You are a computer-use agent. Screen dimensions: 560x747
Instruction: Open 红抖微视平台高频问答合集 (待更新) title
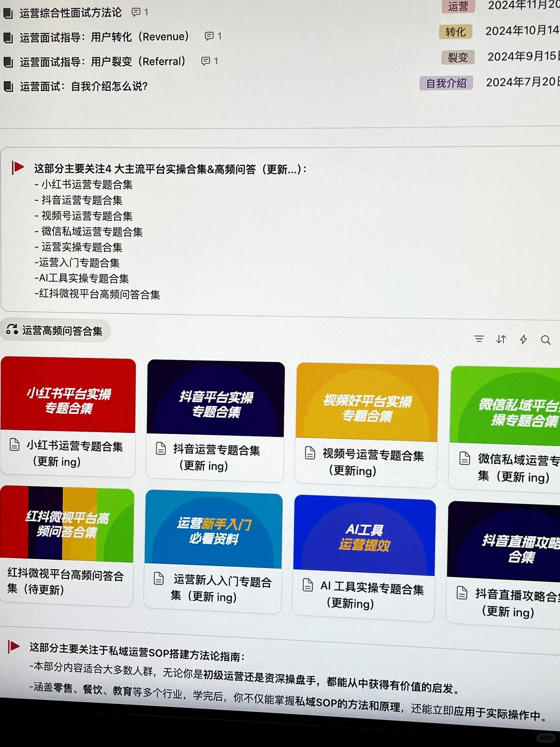pyautogui.click(x=65, y=582)
